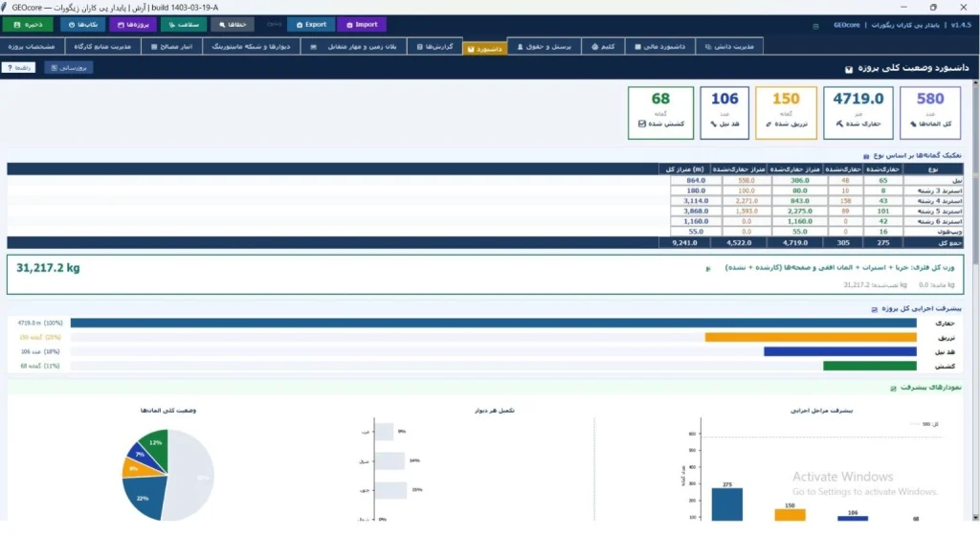Click the orange تزریق progress bar
980x537 pixels.
click(811, 337)
